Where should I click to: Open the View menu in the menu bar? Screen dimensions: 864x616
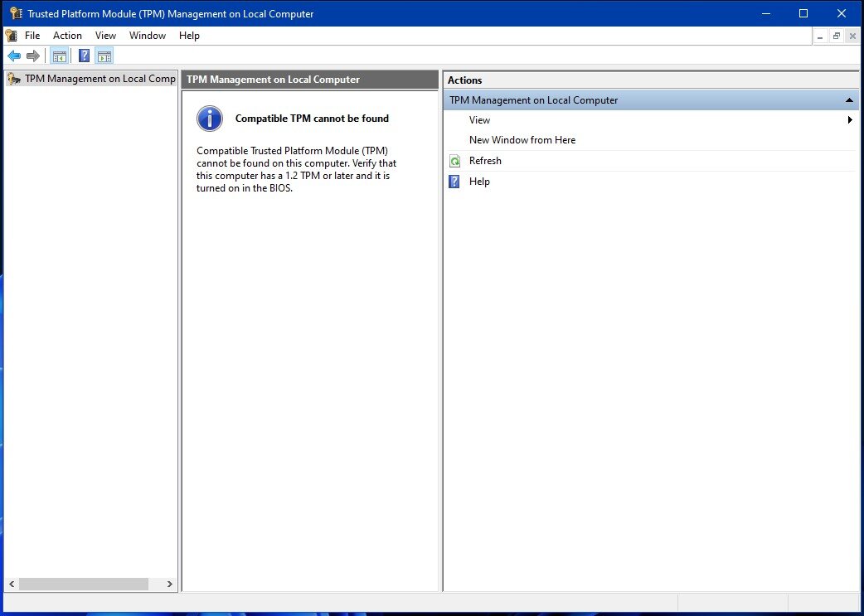point(105,36)
